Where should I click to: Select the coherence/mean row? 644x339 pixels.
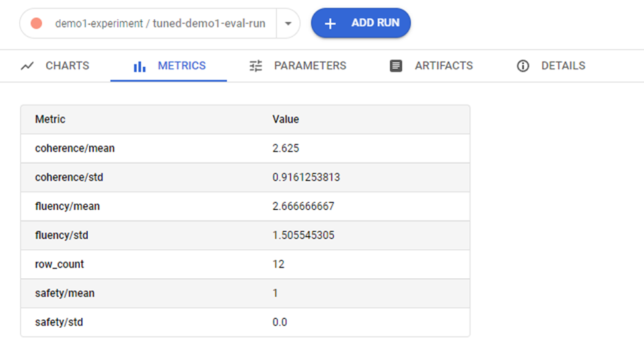pyautogui.click(x=245, y=148)
